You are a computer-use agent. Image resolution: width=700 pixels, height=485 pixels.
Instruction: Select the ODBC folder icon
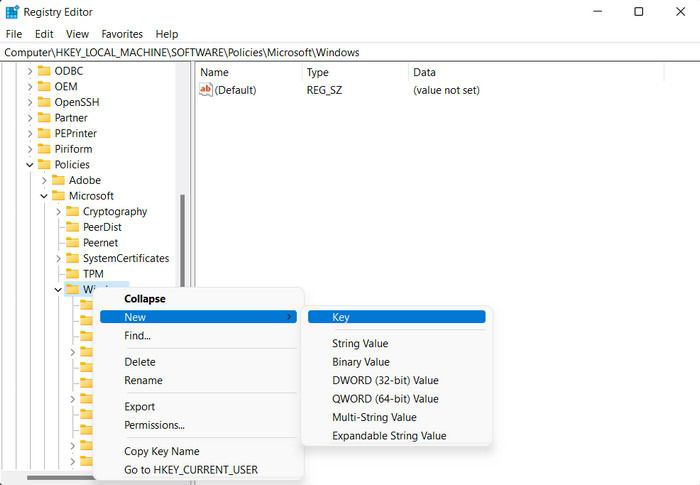(x=44, y=71)
